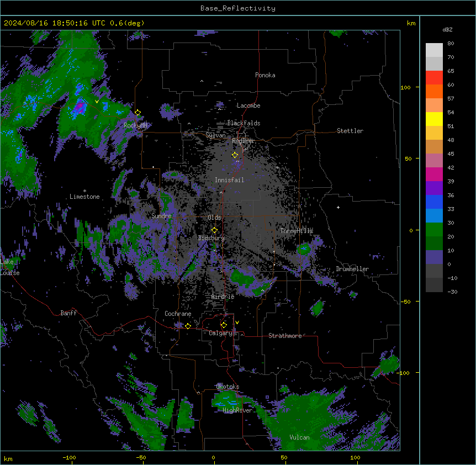Click the green 30 dBZ legend swatch
This screenshot has width=476, height=465.
click(x=434, y=230)
